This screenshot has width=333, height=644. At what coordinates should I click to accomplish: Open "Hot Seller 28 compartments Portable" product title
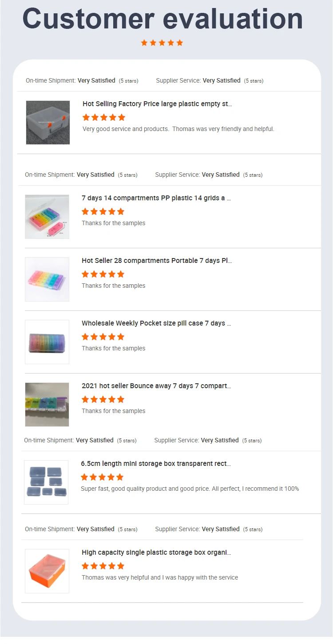tap(157, 261)
